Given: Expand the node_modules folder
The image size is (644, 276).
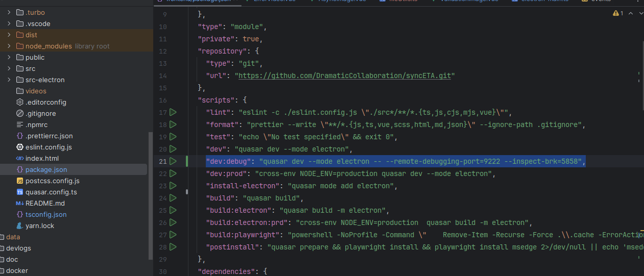Looking at the screenshot, I should pyautogui.click(x=9, y=46).
